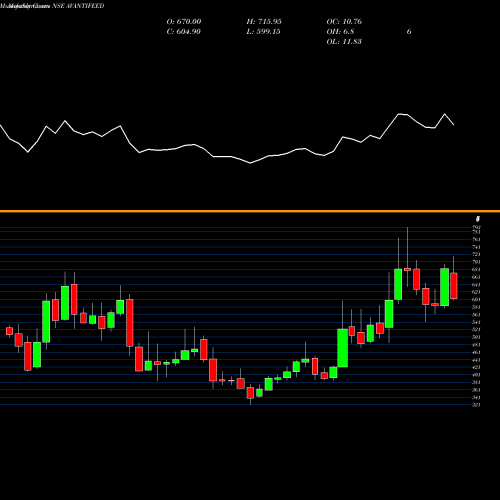Click the 701 price axis label

476,262
